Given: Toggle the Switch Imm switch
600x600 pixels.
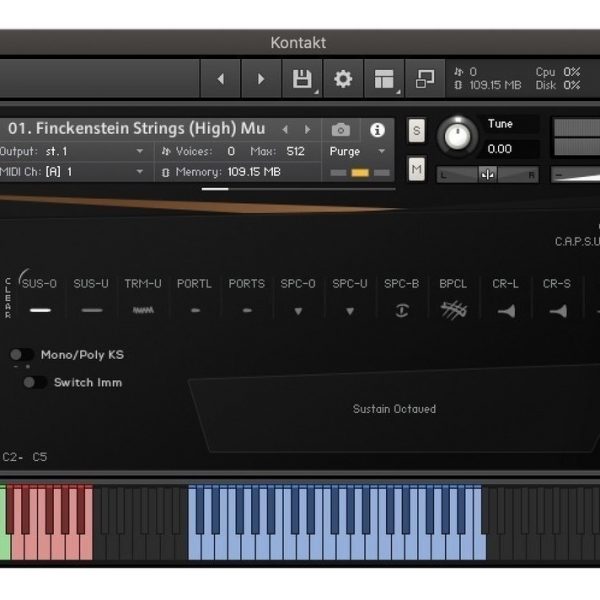Looking at the screenshot, I should pos(35,382).
